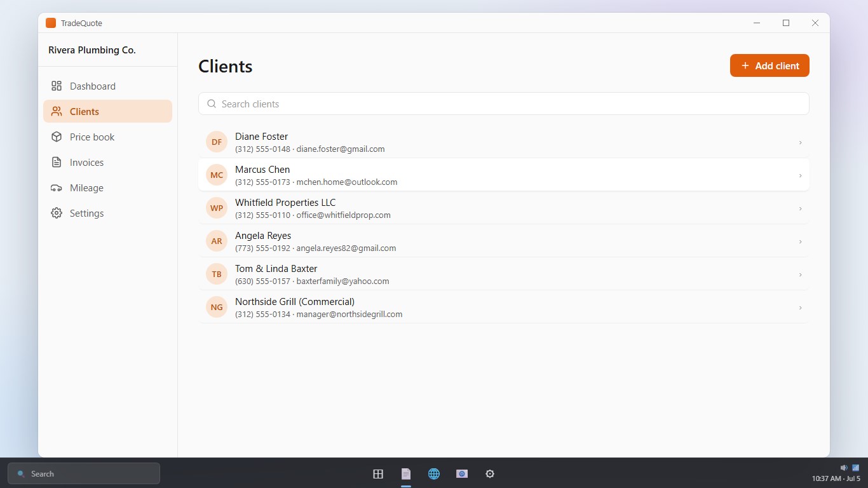Open the taskbar camera app icon
Screen dimensions: 868x488
(462, 473)
